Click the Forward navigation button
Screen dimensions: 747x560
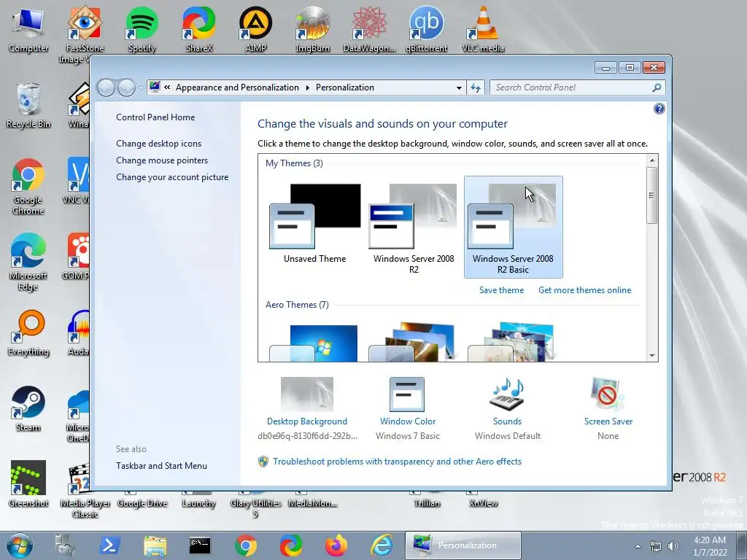[126, 87]
